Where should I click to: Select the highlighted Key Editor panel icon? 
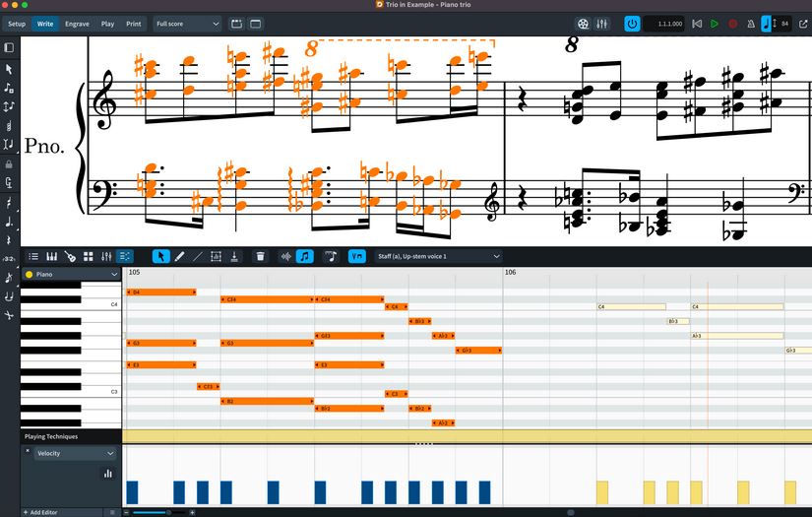[x=125, y=256]
